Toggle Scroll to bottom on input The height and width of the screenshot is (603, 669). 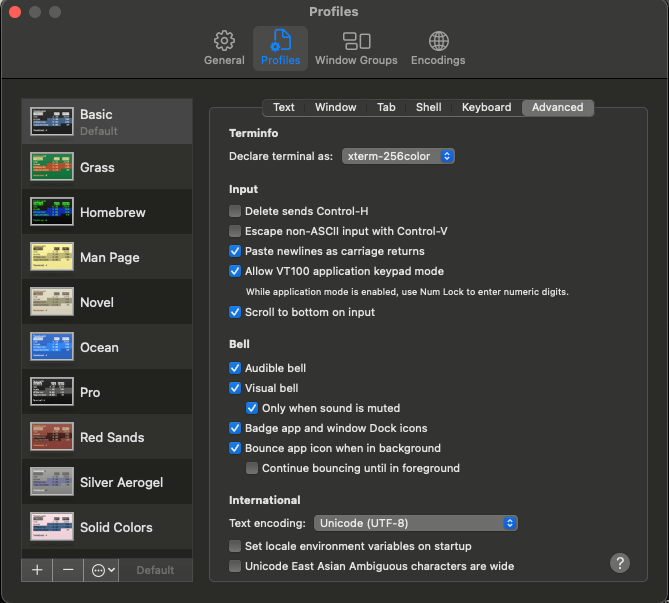tap(235, 312)
